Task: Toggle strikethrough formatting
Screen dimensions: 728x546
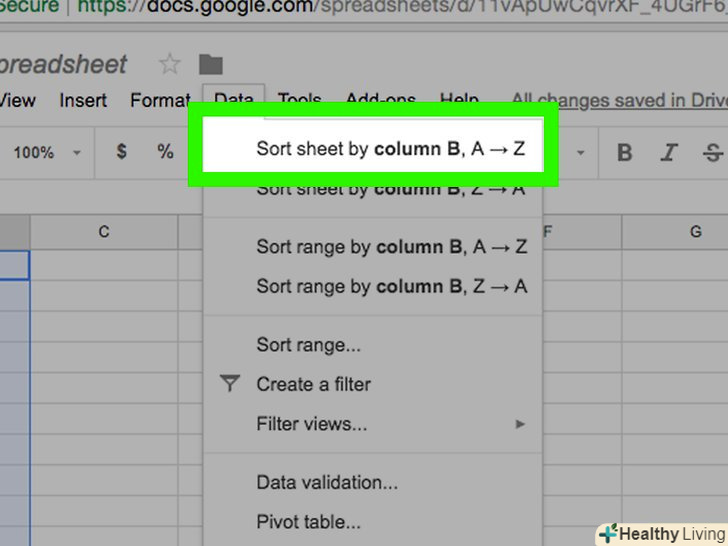Action: 713,153
